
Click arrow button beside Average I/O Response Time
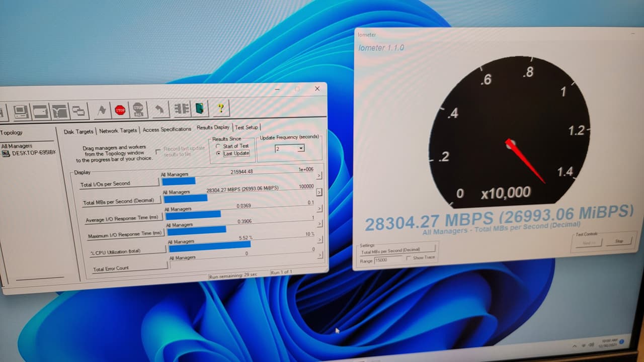320,209
